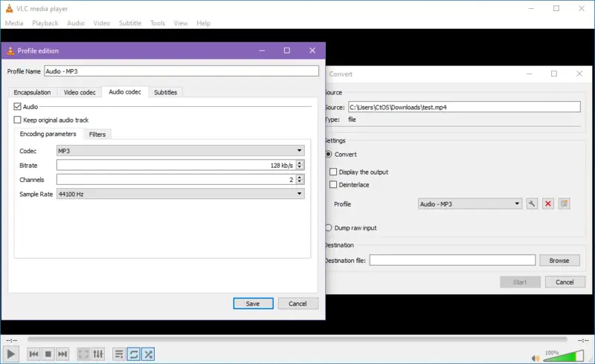The width and height of the screenshot is (595, 364).
Task: Toggle the playlist view icon
Action: [x=119, y=354]
